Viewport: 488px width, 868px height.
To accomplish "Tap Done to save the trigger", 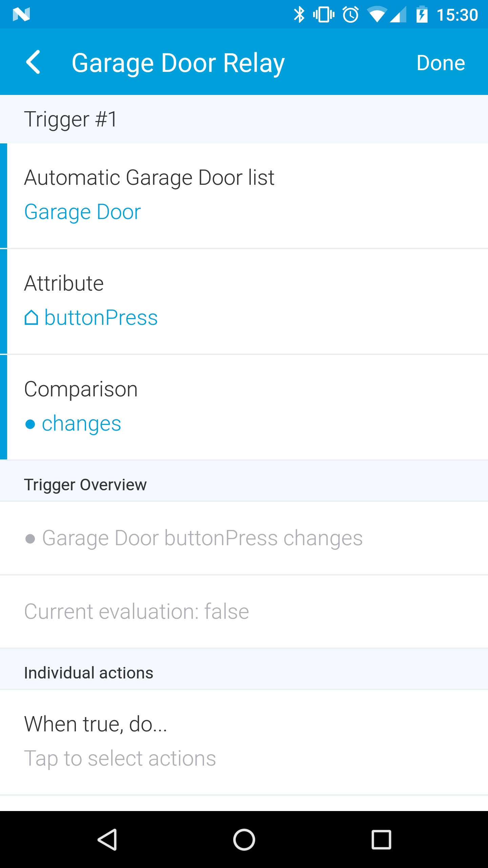I will click(x=441, y=63).
